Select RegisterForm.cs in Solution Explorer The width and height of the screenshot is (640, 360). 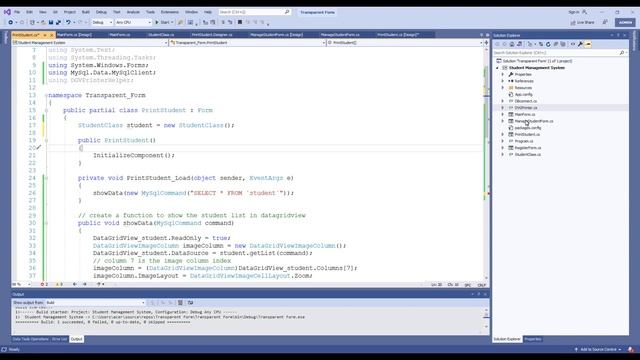point(527,148)
